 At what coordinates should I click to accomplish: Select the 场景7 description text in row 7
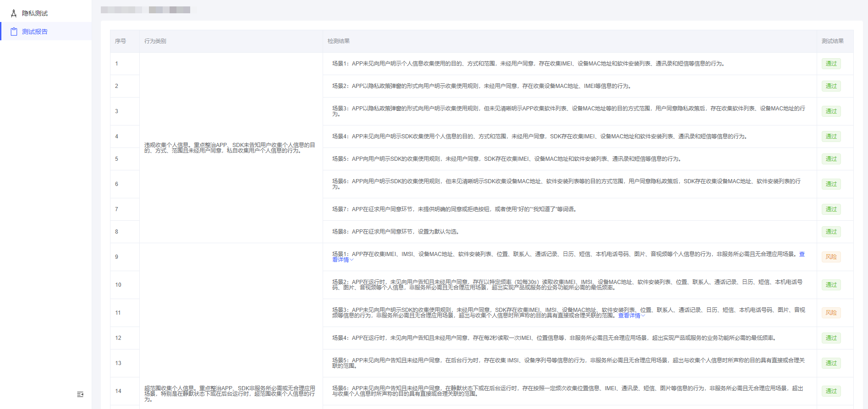[x=454, y=209]
